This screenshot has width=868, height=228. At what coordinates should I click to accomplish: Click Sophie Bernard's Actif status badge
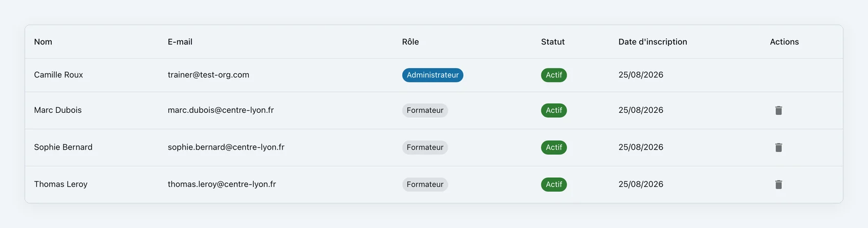point(554,148)
